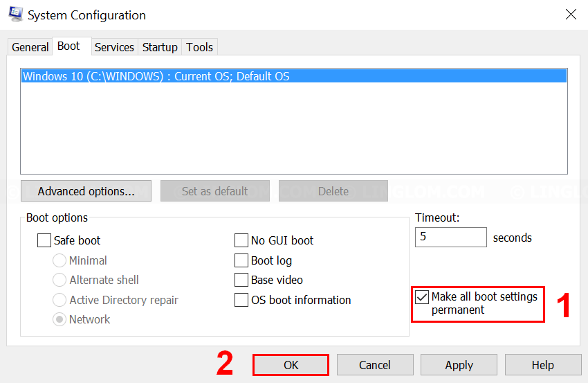This screenshot has height=383, width=588.
Task: Choose the Minimal safe boot option
Action: pos(59,260)
